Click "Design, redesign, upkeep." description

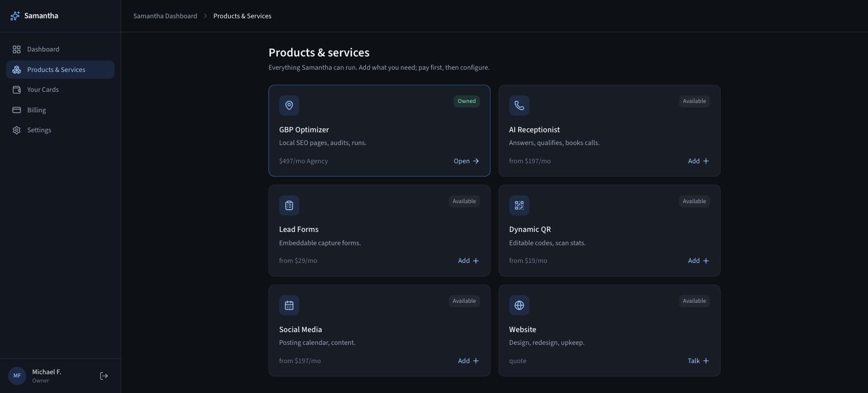[547, 343]
